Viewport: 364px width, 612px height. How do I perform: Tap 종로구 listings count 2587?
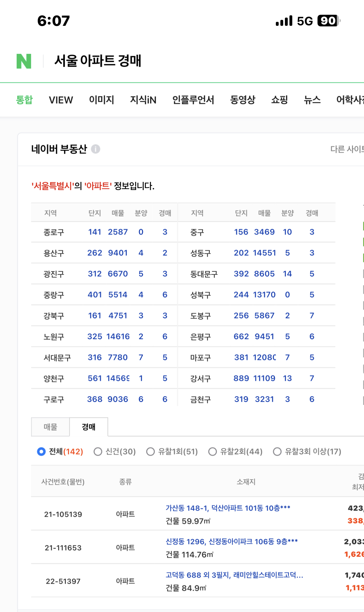pyautogui.click(x=118, y=232)
